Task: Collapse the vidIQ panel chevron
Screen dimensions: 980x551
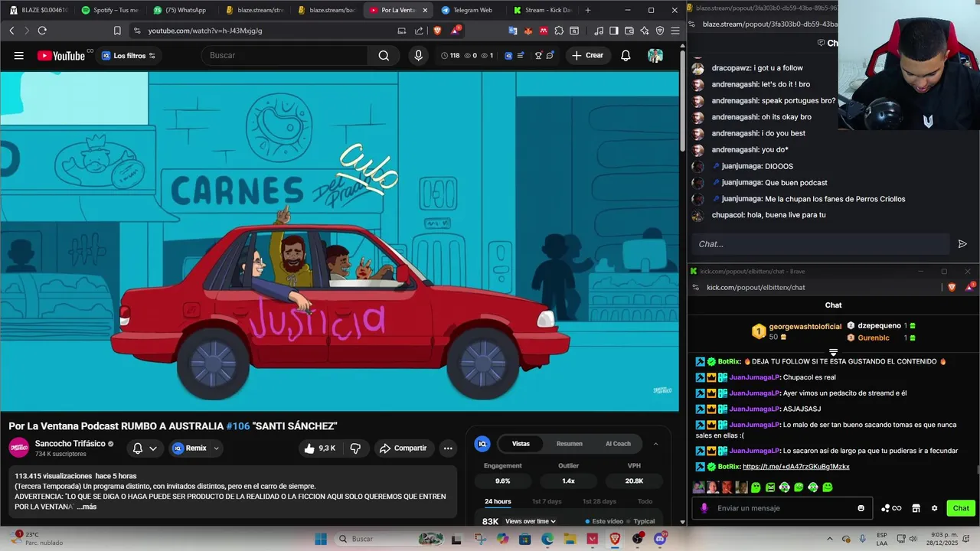Action: click(655, 444)
